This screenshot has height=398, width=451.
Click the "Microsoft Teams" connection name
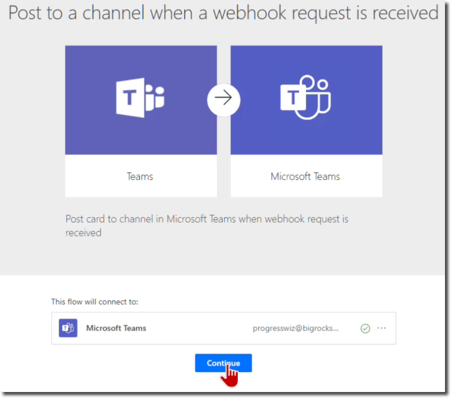pyautogui.click(x=116, y=328)
